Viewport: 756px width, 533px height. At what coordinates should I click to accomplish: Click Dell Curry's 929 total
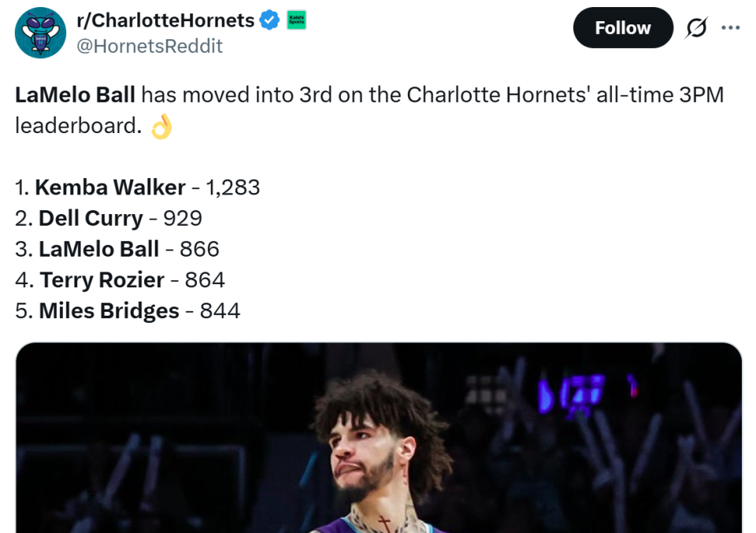tap(183, 218)
